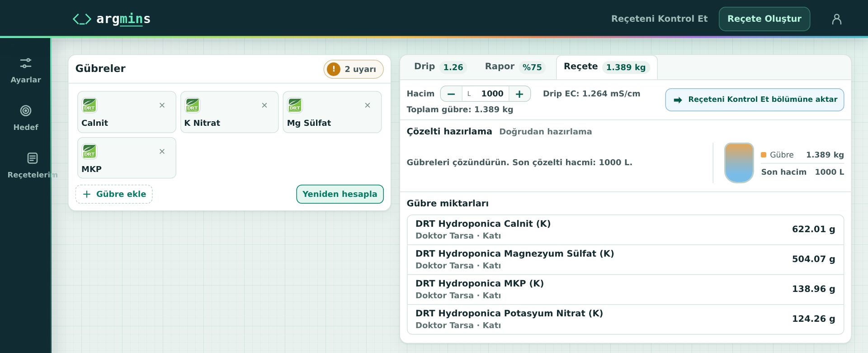Remove the MKP fertilizer card
868x353 pixels.
(162, 152)
